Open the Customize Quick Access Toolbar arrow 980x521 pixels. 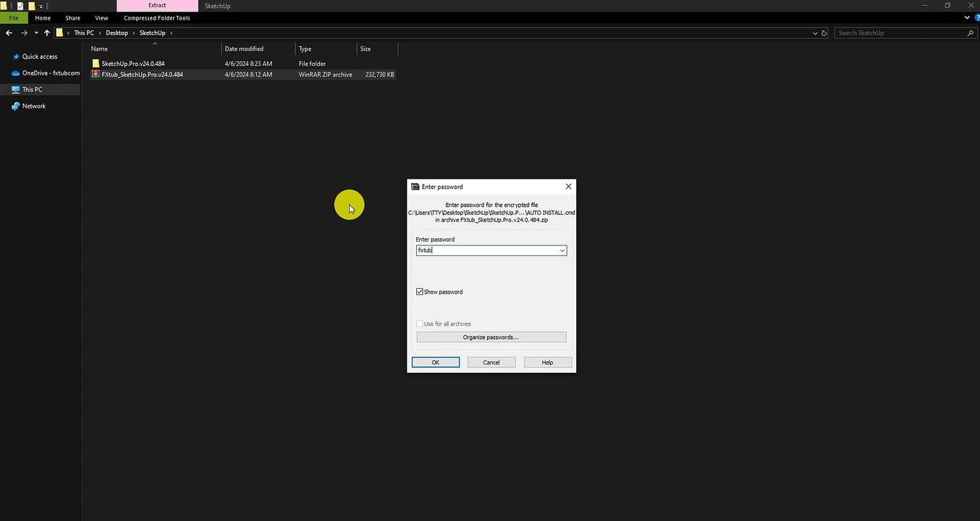tap(41, 6)
